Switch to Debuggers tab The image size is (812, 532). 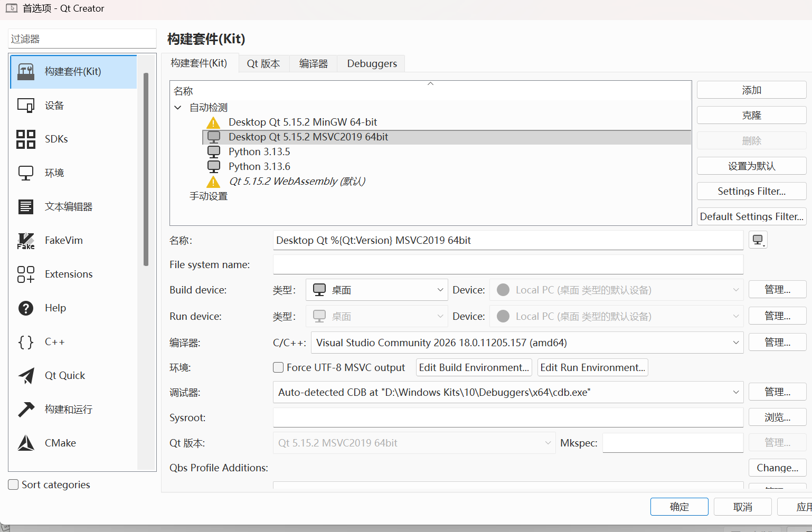click(372, 64)
